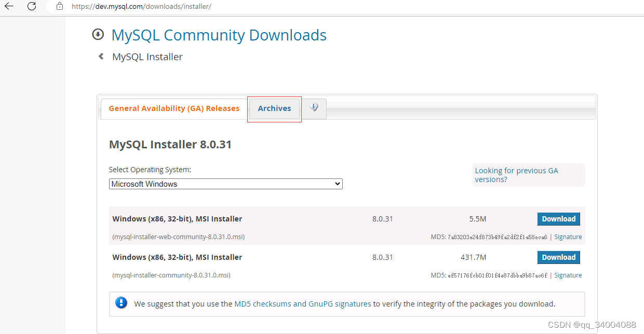
Task: Click the back chevron before MySQL Installer
Action: (x=101, y=57)
